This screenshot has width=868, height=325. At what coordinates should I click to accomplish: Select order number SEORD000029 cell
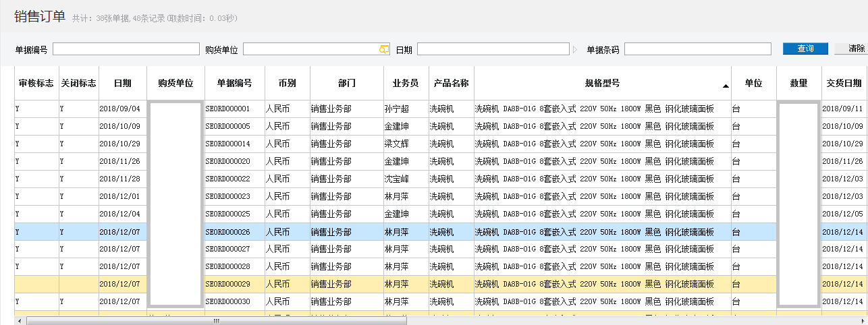(234, 285)
